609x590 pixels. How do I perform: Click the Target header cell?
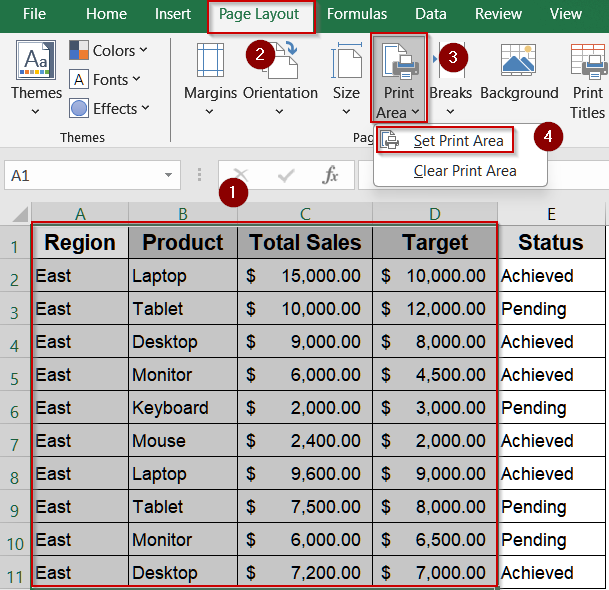pos(435,242)
